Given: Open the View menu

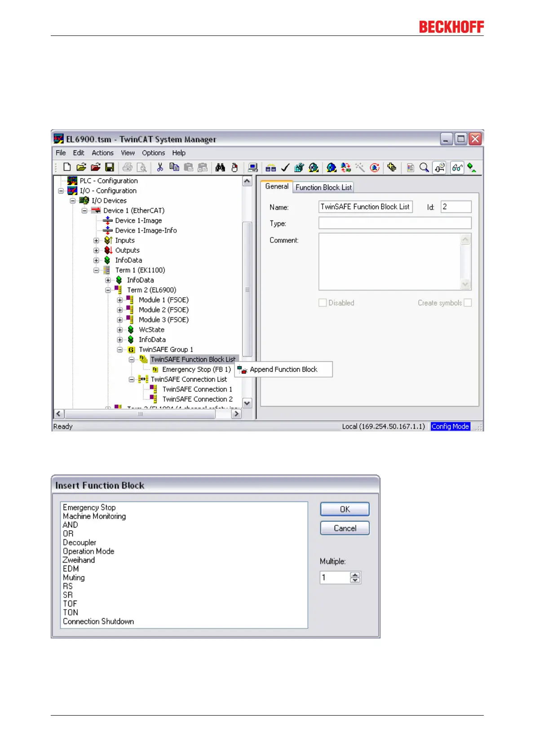Looking at the screenshot, I should [128, 153].
